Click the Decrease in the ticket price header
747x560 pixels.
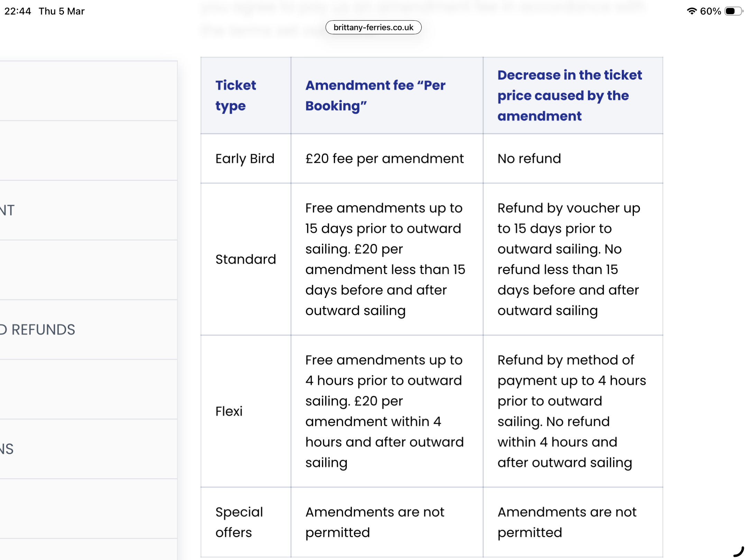point(569,95)
